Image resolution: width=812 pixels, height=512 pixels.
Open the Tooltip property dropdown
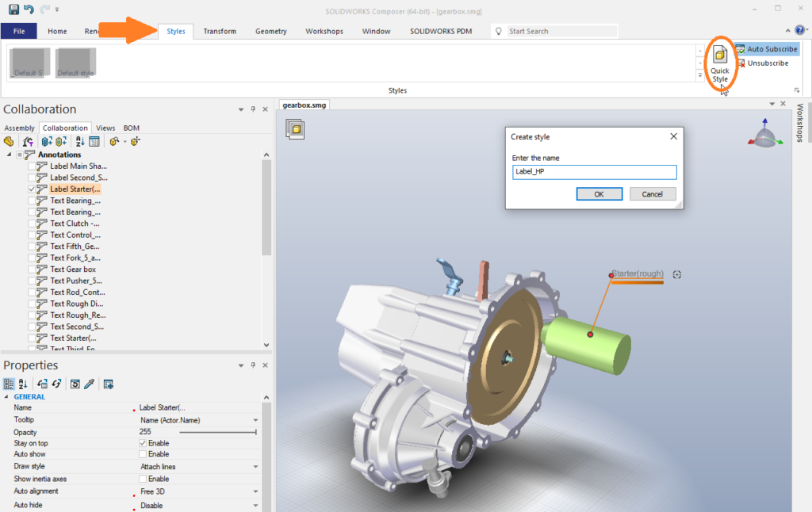(x=255, y=420)
